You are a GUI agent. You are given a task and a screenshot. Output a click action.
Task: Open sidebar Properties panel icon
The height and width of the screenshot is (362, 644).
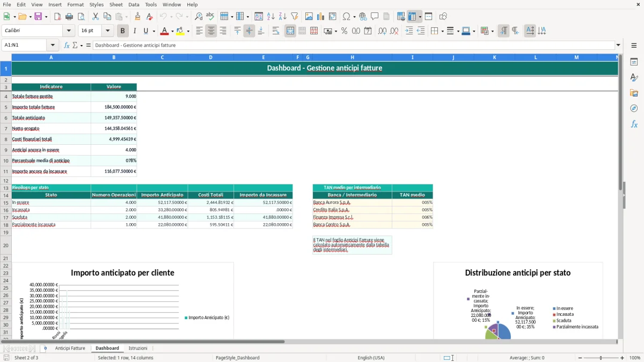634,62
